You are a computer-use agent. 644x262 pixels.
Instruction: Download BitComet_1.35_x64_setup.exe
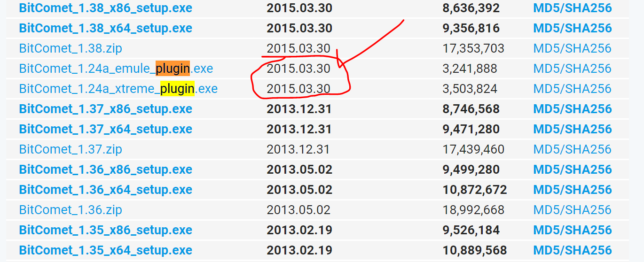click(106, 250)
